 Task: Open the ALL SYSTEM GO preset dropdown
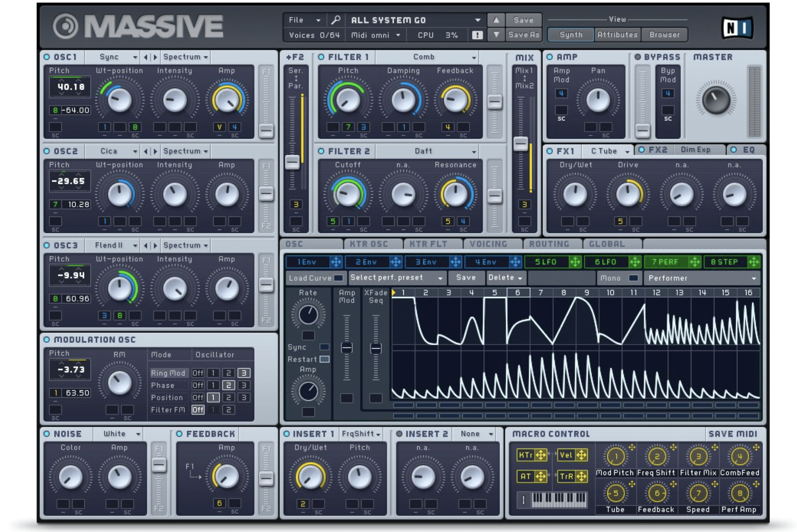pos(415,20)
